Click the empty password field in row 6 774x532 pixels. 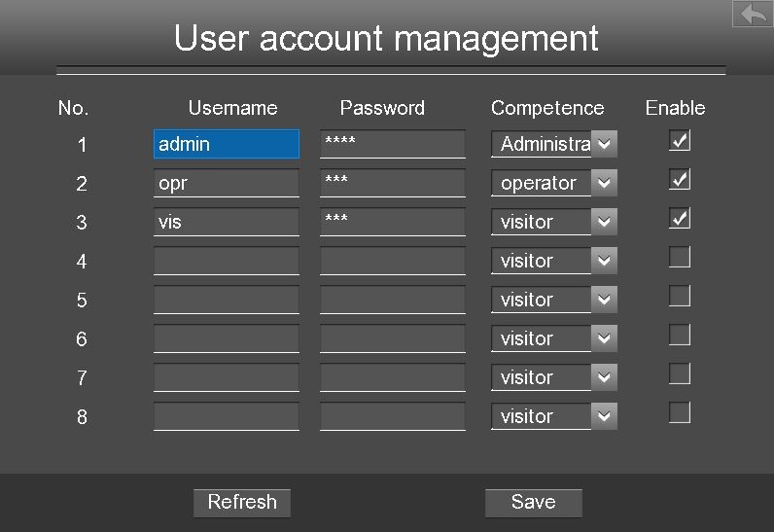click(393, 339)
